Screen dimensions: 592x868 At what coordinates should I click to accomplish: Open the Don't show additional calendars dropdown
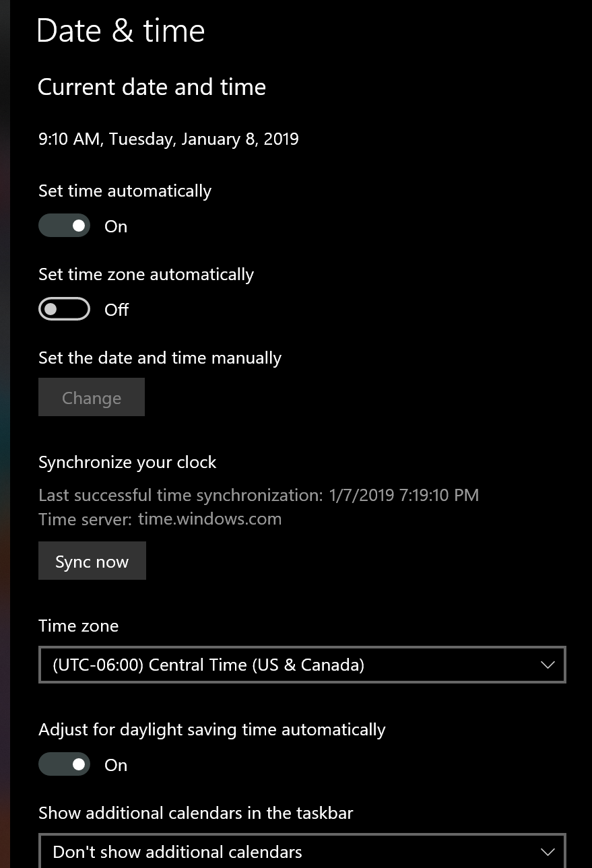(x=302, y=851)
